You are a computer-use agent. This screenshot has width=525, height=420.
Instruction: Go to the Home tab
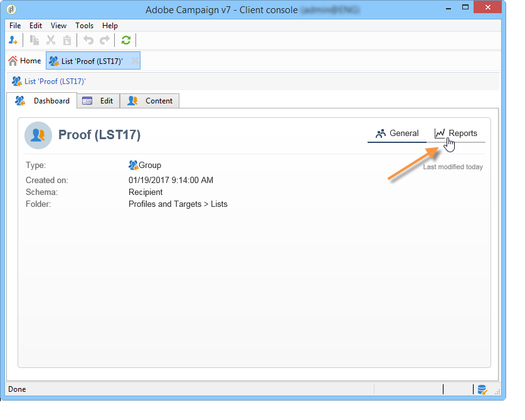[x=24, y=61]
